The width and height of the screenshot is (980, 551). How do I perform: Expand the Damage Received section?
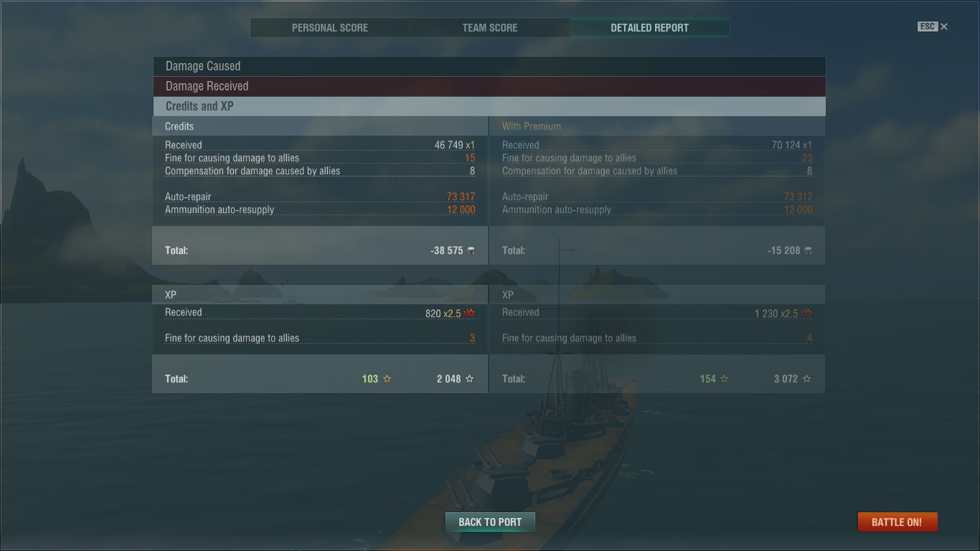tap(489, 86)
